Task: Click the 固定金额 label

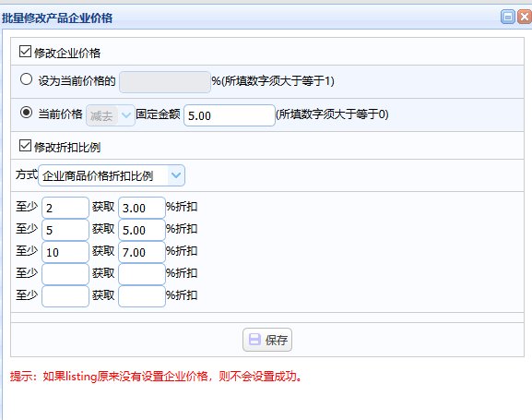Action: point(158,114)
